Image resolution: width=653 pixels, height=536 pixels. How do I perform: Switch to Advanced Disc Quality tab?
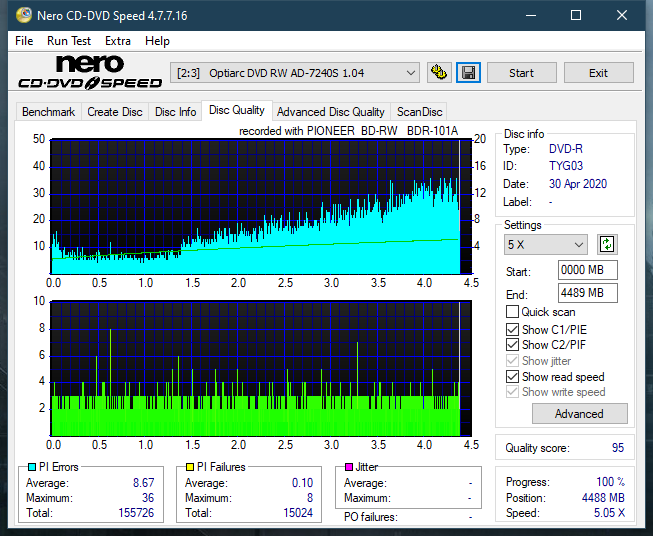coord(331,112)
